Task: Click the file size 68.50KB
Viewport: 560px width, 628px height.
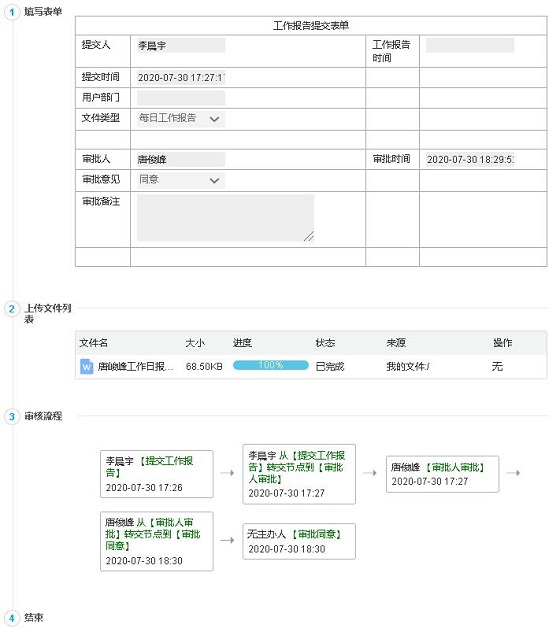Action: (x=204, y=366)
